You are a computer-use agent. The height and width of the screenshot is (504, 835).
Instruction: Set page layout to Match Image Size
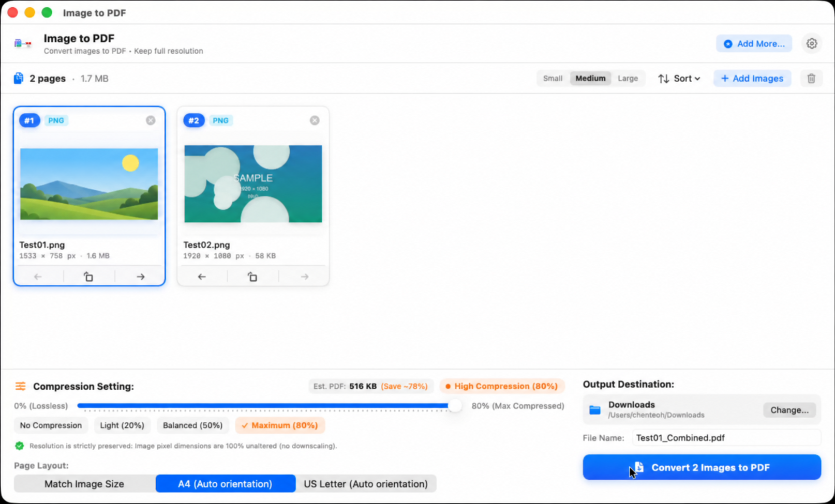pyautogui.click(x=84, y=484)
